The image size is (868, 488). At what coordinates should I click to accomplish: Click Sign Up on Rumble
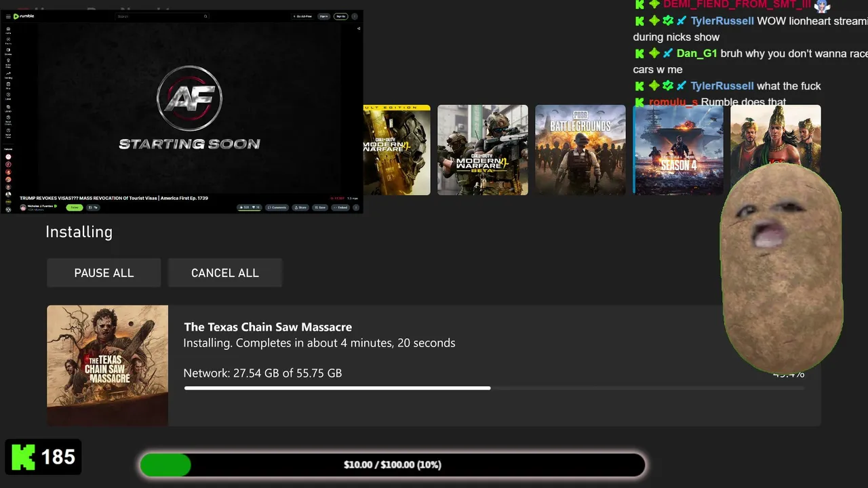(x=340, y=16)
